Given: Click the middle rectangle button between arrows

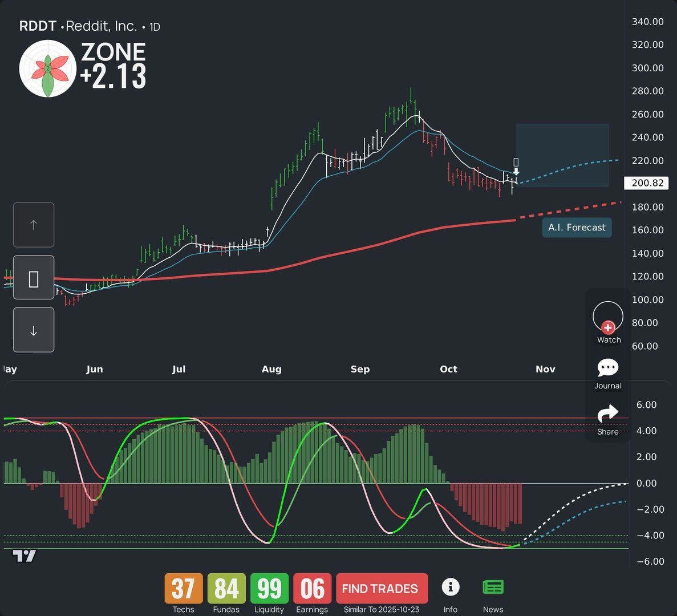Looking at the screenshot, I should point(34,278).
